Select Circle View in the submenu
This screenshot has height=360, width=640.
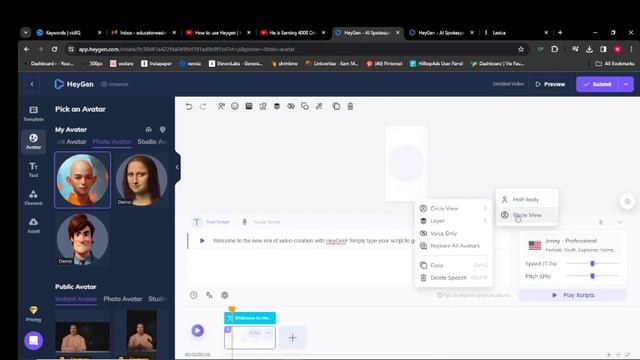[527, 215]
